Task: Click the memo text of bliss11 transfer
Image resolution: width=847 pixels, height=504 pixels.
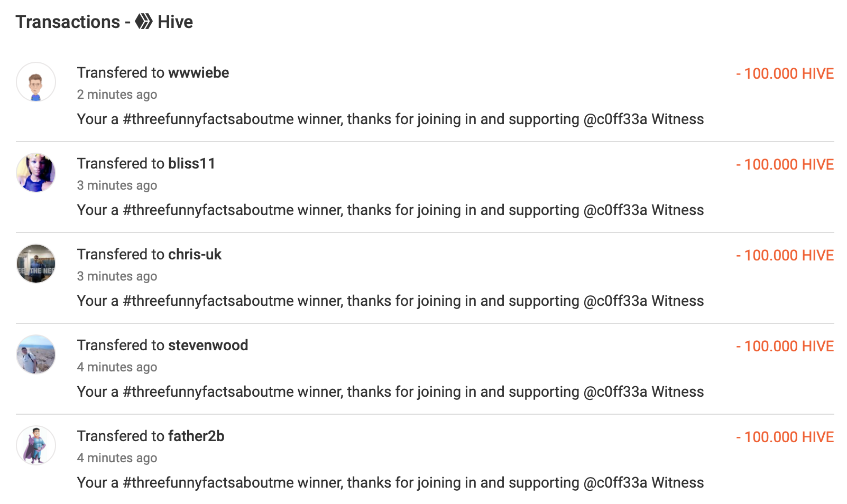Action: click(x=390, y=210)
